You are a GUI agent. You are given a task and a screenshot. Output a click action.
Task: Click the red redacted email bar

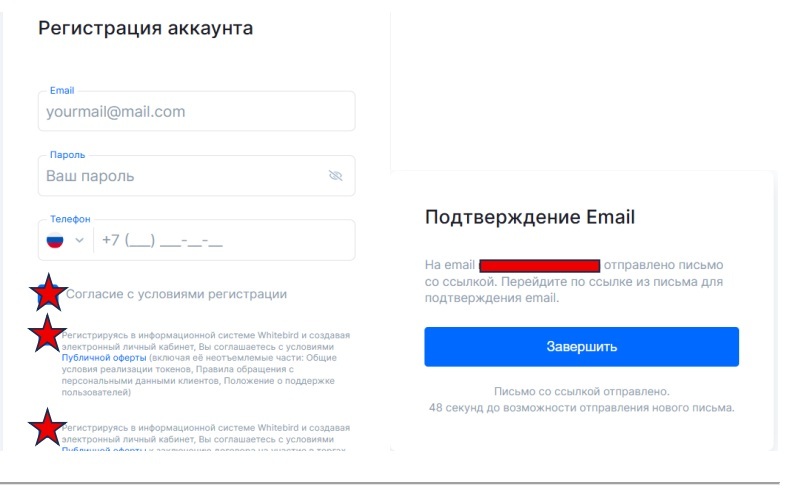click(x=540, y=265)
